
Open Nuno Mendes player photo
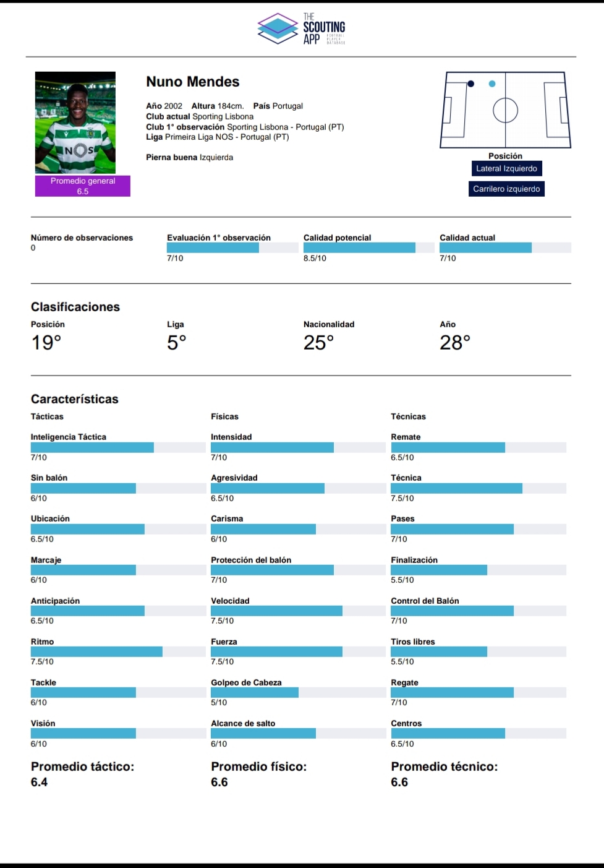[x=75, y=122]
